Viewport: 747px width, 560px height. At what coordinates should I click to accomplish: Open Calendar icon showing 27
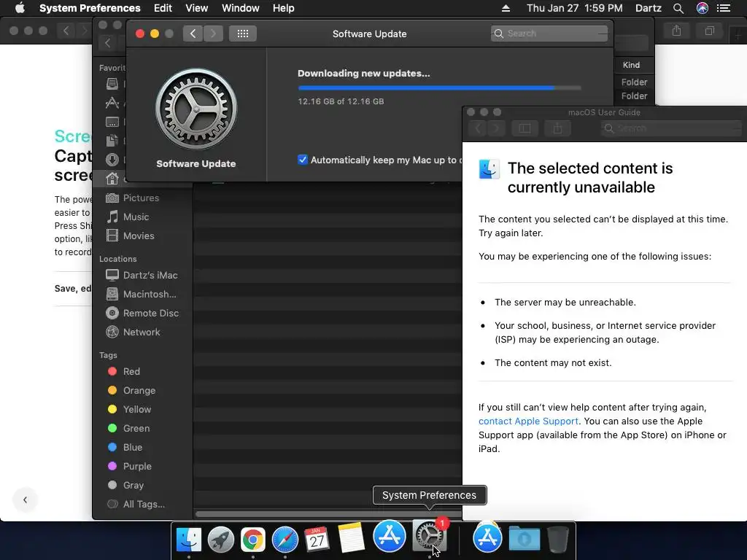click(x=317, y=539)
